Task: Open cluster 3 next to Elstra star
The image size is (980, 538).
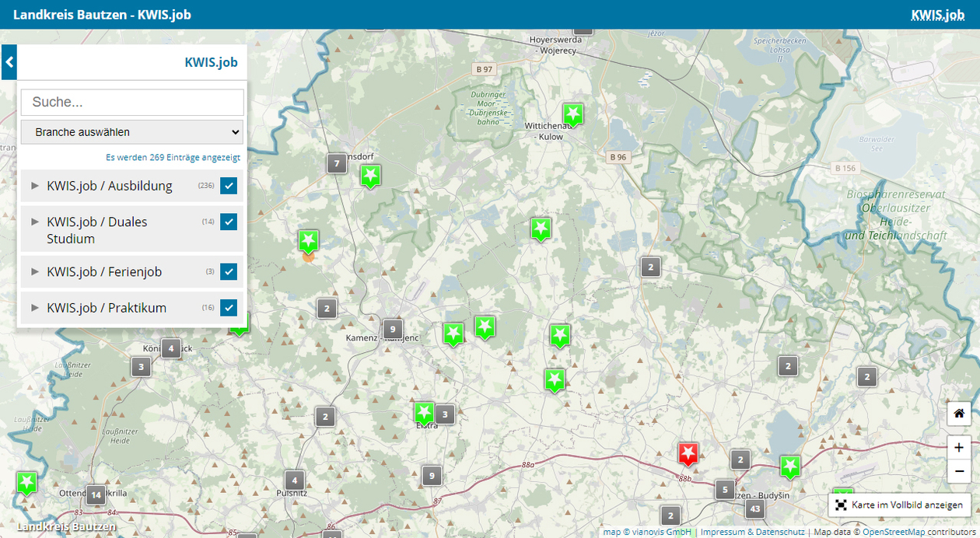Action: tap(444, 414)
